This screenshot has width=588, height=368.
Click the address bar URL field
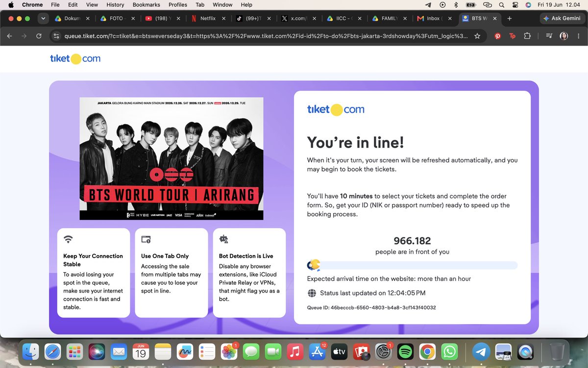pyautogui.click(x=266, y=36)
